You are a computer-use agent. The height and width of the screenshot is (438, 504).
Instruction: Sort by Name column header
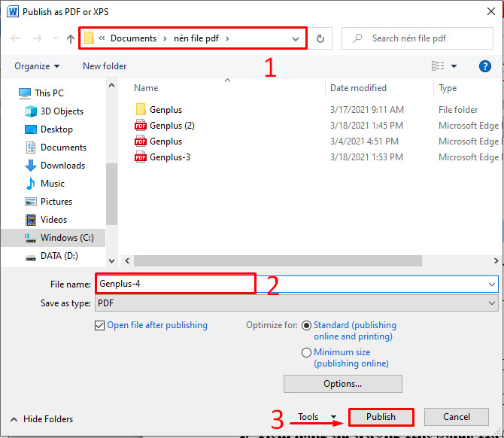[146, 88]
